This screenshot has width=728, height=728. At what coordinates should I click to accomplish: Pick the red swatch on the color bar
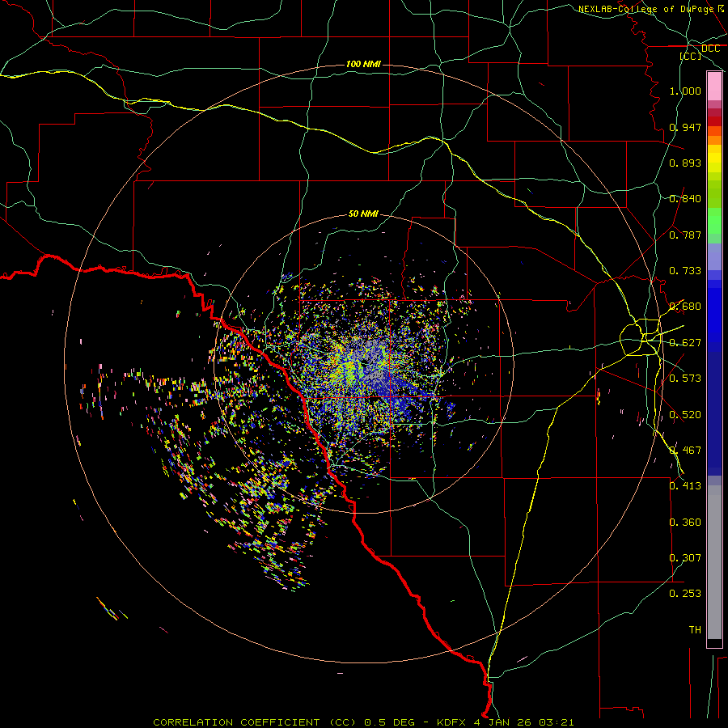[714, 121]
